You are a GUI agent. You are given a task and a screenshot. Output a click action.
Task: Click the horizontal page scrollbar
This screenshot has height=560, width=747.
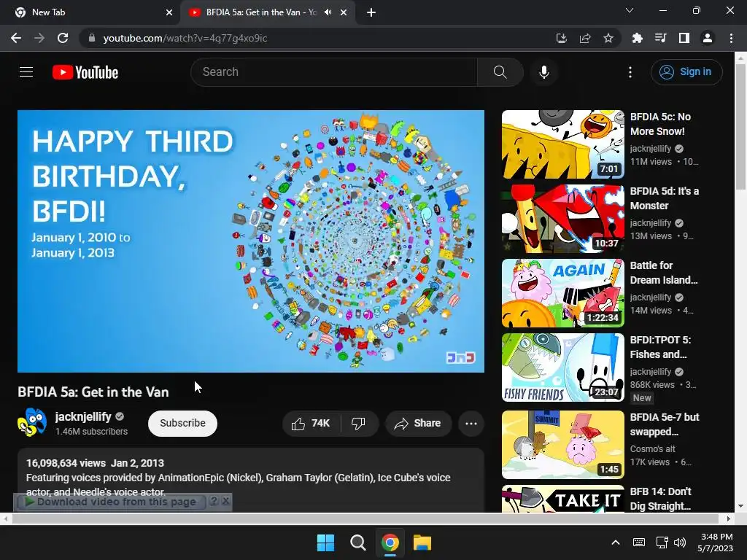[x=367, y=518]
